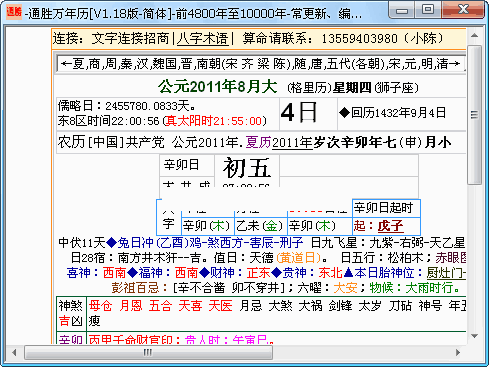Click the 公元2011年8月大 heading
The width and height of the screenshot is (489, 367).
click(217, 87)
